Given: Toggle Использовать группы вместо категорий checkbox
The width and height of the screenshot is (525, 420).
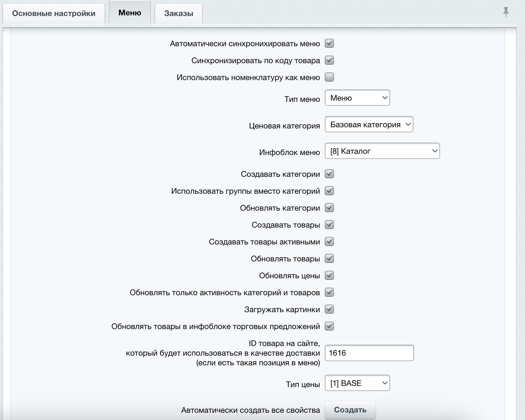Looking at the screenshot, I should point(329,191).
